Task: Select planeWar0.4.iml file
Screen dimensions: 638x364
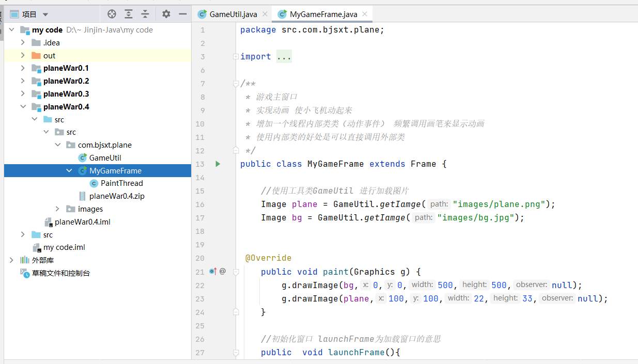Action: click(83, 222)
